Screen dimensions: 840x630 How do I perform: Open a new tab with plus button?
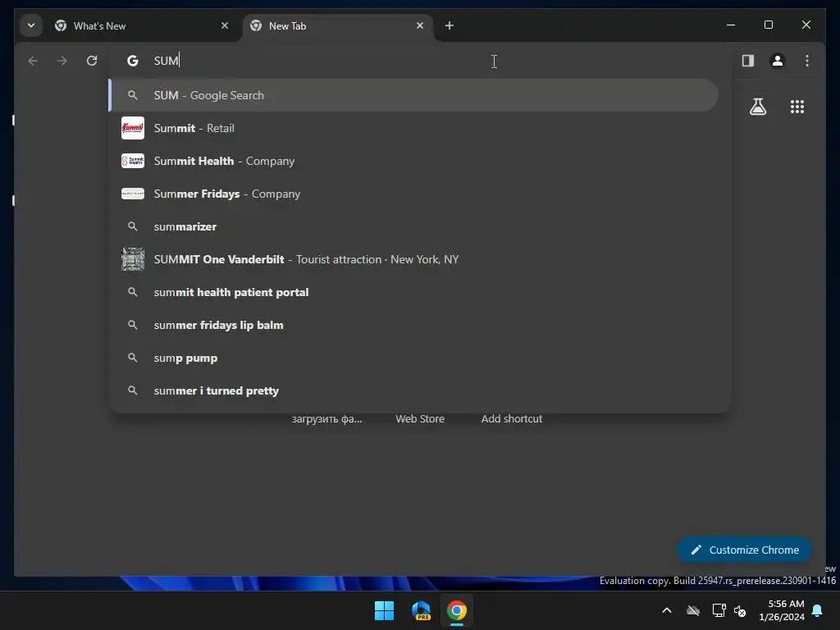point(450,25)
